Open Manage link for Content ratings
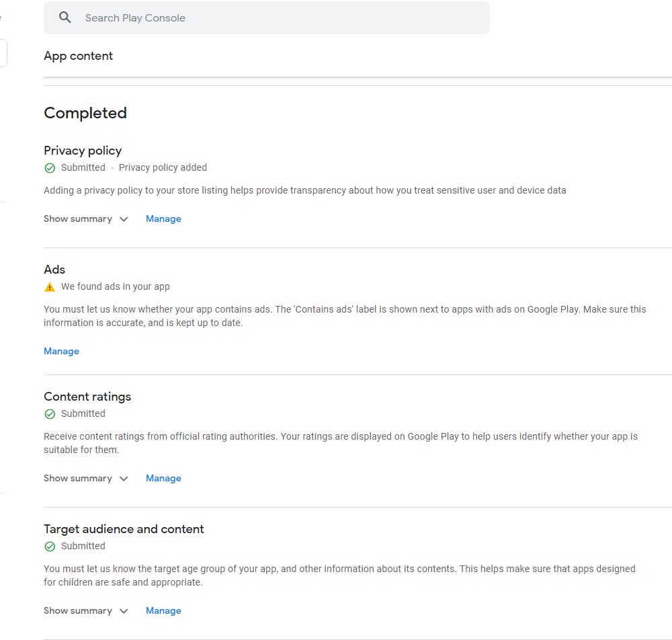Viewport: 672px width, 640px height. click(163, 479)
